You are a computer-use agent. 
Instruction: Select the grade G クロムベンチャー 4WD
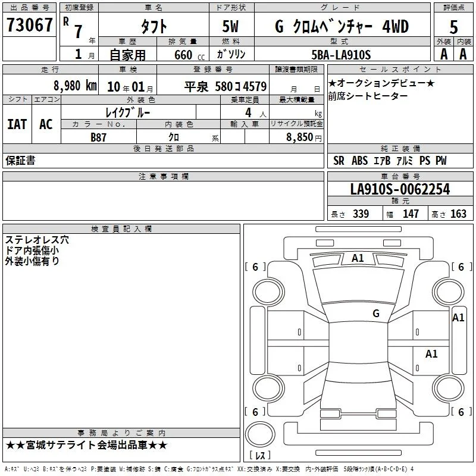(342, 27)
